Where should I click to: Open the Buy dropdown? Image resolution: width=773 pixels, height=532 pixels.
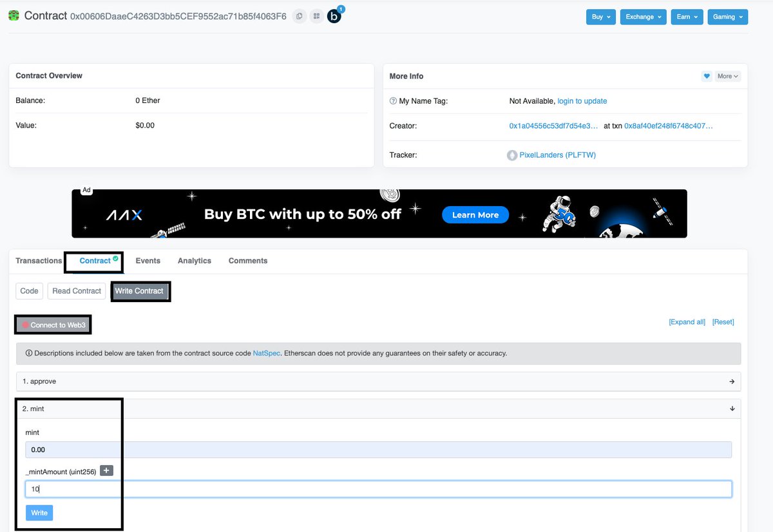[x=601, y=17]
